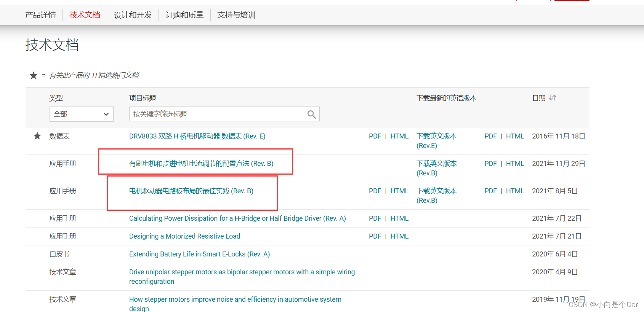Download English PDF of DRV8833 datasheet
The height and width of the screenshot is (312, 644).
point(490,136)
